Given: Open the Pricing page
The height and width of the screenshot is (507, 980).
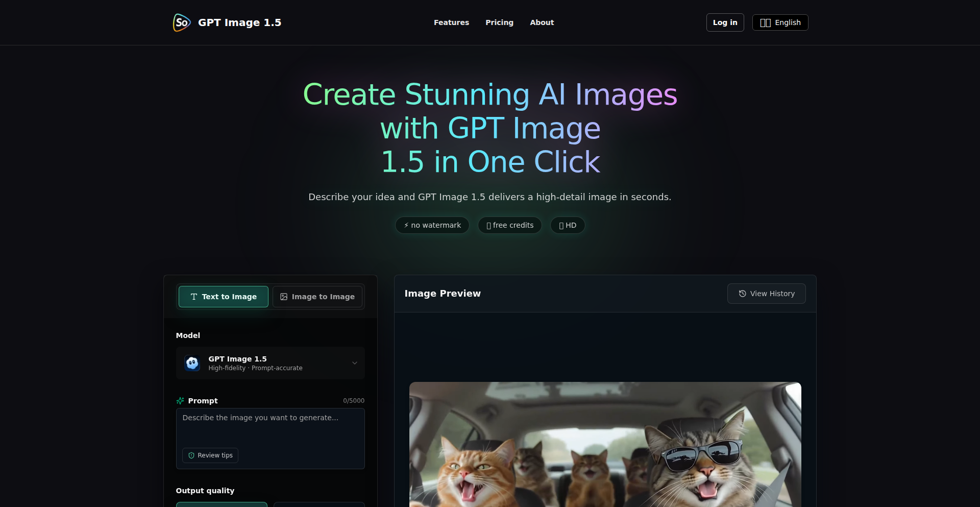Looking at the screenshot, I should tap(499, 22).
